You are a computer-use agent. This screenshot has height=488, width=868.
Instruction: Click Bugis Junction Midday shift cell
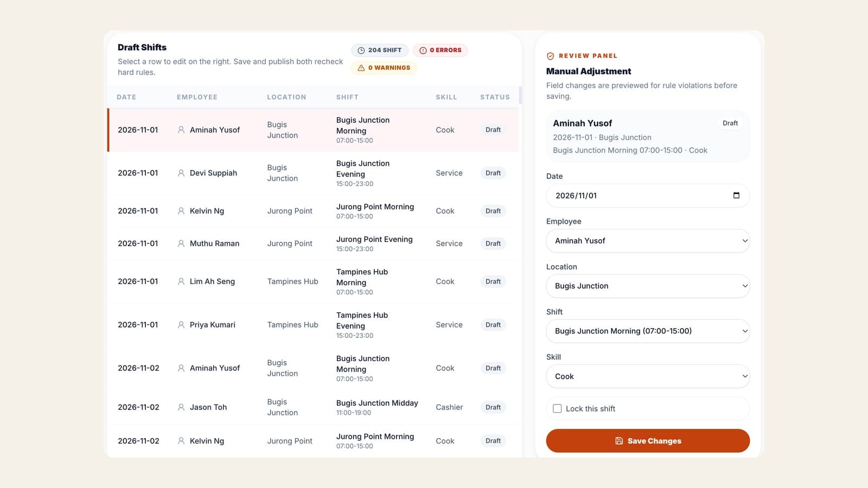pyautogui.click(x=377, y=407)
